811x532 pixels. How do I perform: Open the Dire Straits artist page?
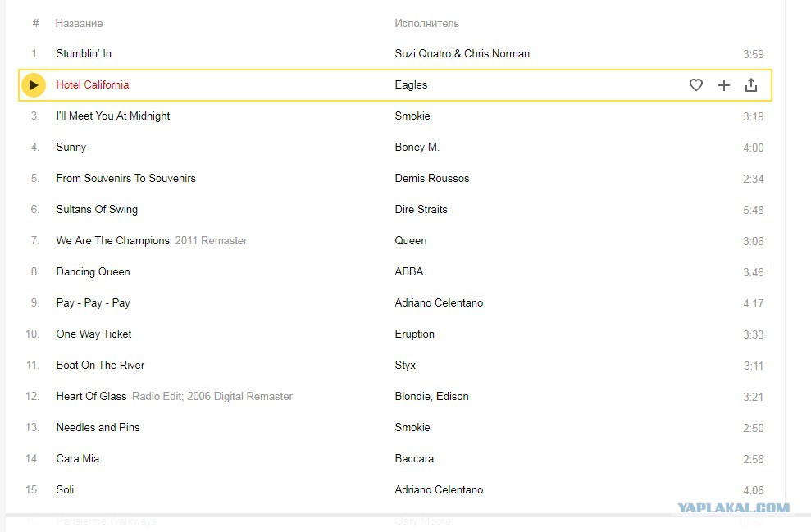[x=421, y=209]
